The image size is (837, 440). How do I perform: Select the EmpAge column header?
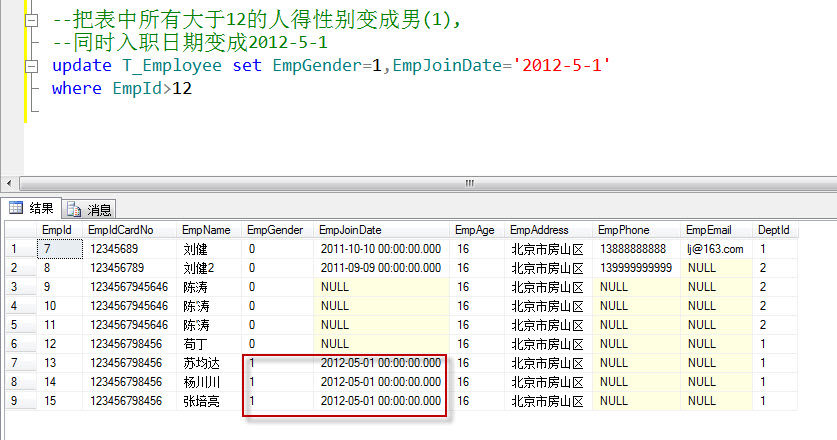pyautogui.click(x=477, y=230)
